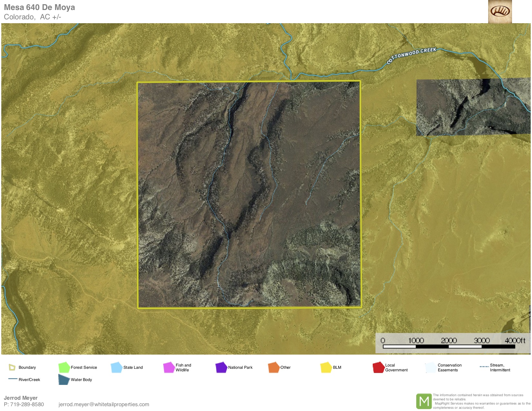Click the red Local Government legend icon
532x411 pixels.
tap(378, 367)
